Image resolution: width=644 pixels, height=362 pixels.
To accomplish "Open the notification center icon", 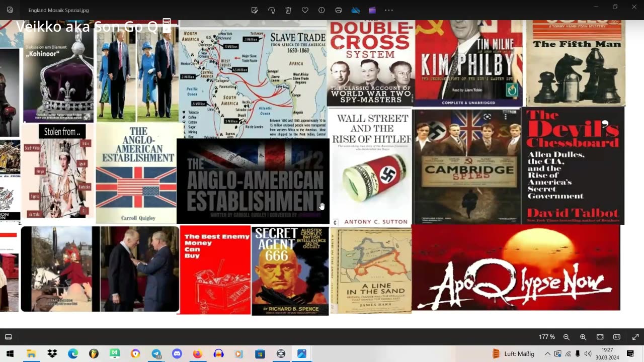I will [x=630, y=354].
